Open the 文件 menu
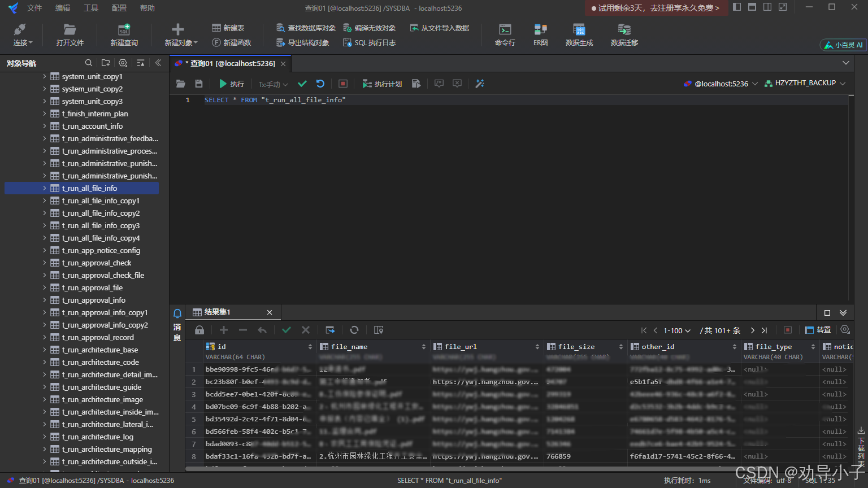868x488 pixels. (x=34, y=8)
